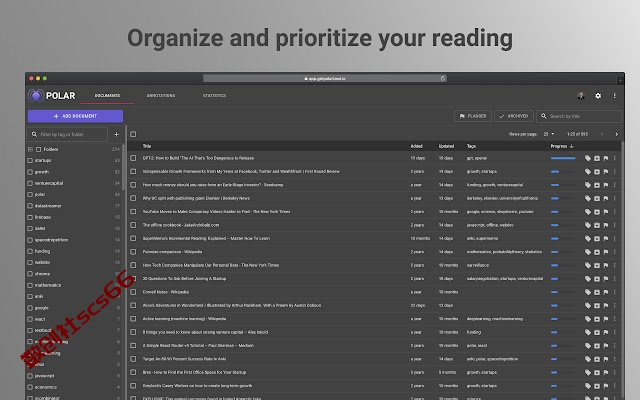The width and height of the screenshot is (640, 400).
Task: Click progress bar of 'Why UC split' row
Action: point(563,198)
